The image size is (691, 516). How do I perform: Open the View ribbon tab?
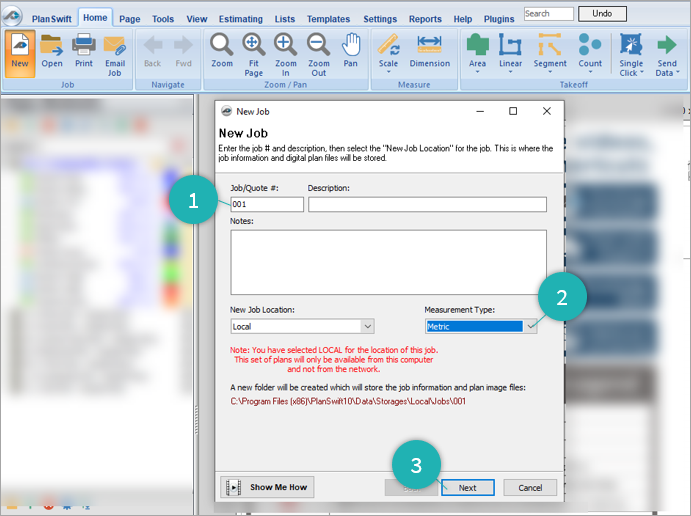197,19
